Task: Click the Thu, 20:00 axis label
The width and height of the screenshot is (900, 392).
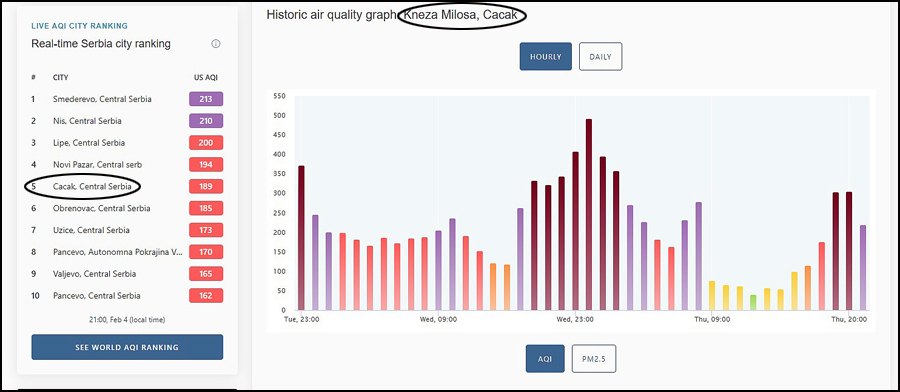Action: [x=849, y=319]
